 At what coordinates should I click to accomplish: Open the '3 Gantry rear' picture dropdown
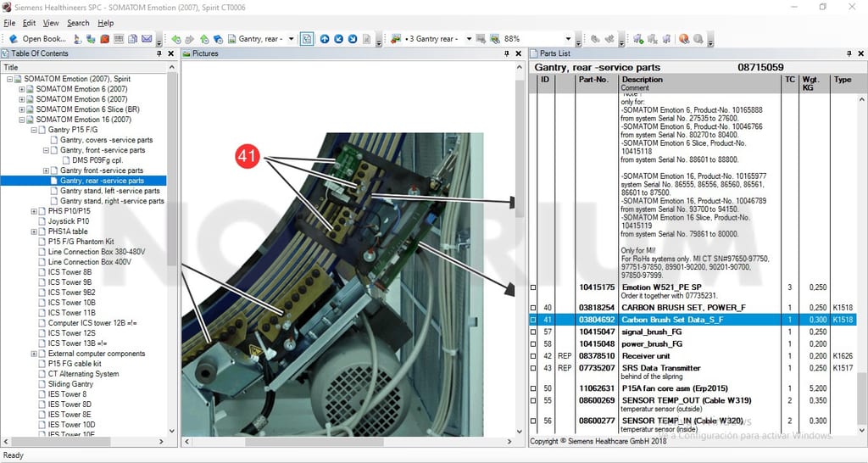pyautogui.click(x=469, y=39)
